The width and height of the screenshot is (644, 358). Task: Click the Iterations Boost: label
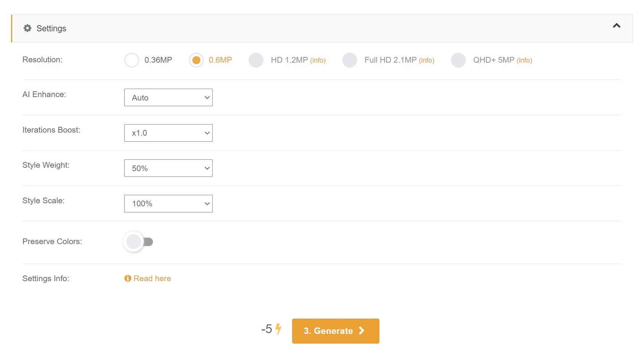click(51, 130)
